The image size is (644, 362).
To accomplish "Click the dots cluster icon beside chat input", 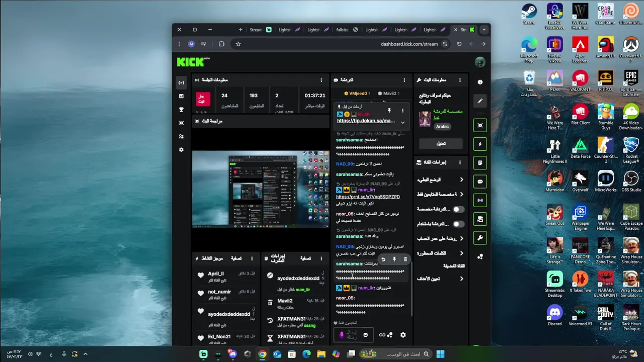I will pos(390,335).
